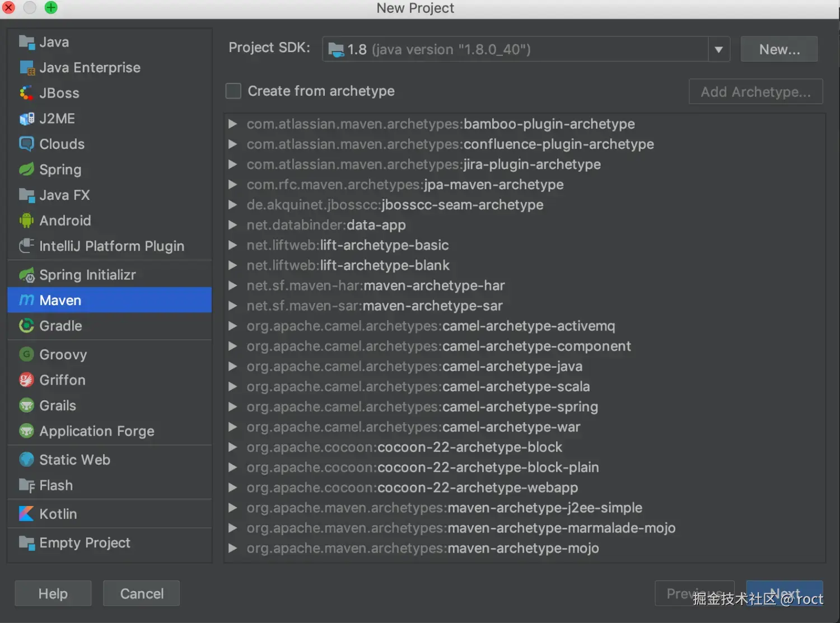The height and width of the screenshot is (623, 840).
Task: Select Gradle project type label
Action: click(x=61, y=326)
